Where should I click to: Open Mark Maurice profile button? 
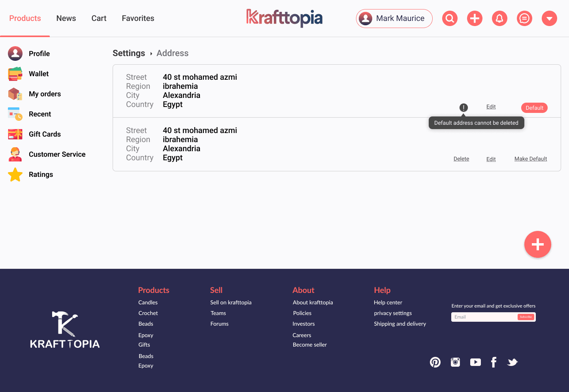point(394,19)
